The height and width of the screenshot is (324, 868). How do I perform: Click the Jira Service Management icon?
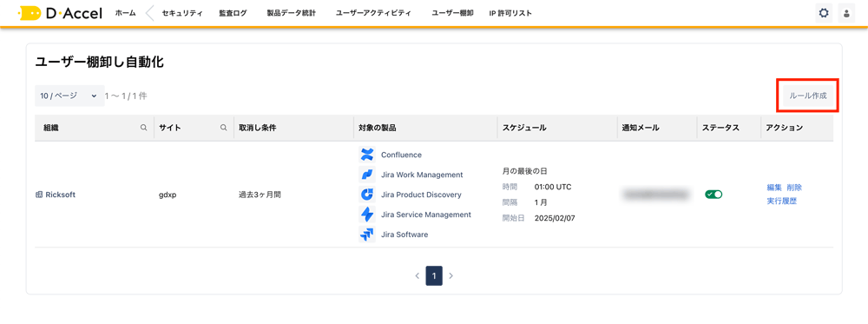pos(366,215)
